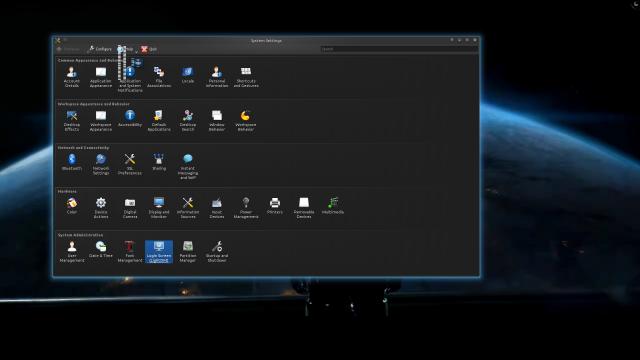640x360 pixels.
Task: Open Application Appearance module
Action: point(101,77)
